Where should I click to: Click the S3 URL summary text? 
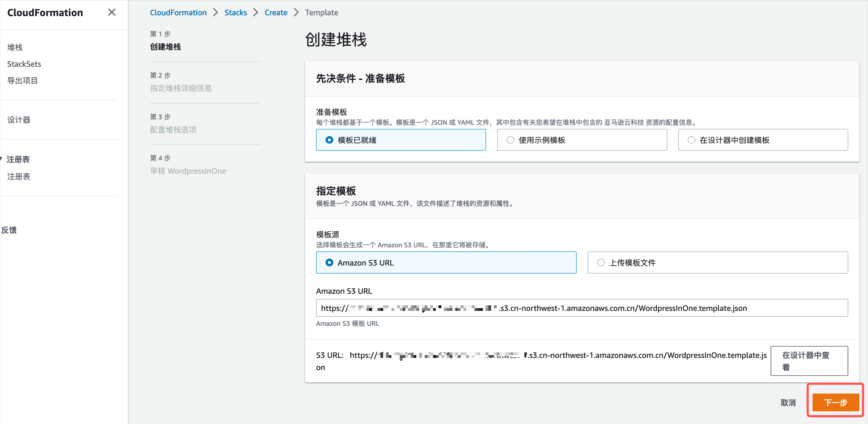[541, 361]
